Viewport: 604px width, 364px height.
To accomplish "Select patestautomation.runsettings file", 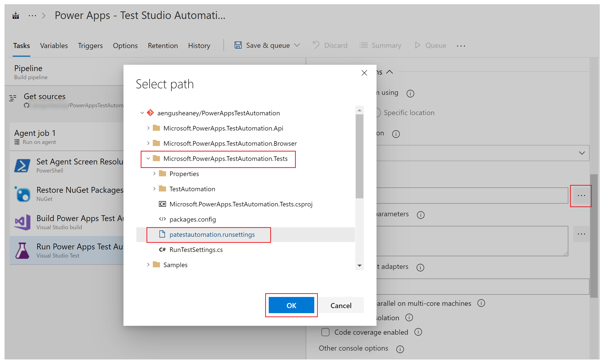I will point(211,234).
